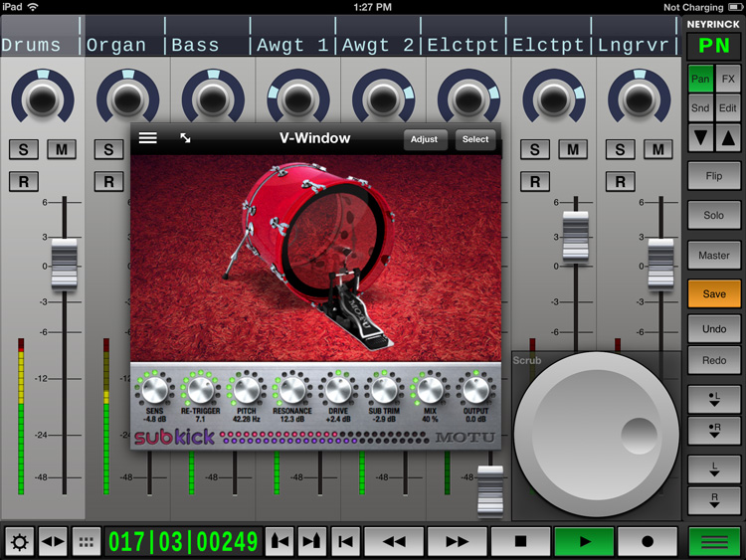Image resolution: width=746 pixels, height=560 pixels.
Task: Click the SENS knob on subkick
Action: pos(154,389)
